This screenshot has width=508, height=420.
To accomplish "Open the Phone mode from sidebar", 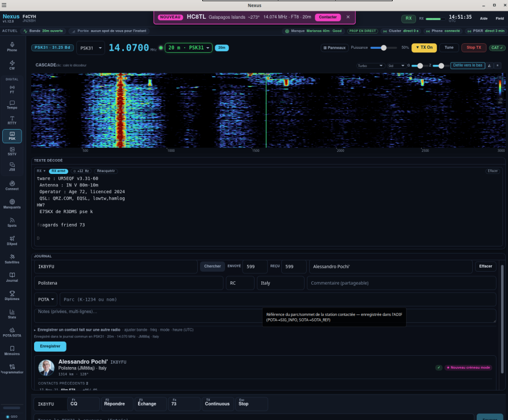I will [x=12, y=47].
